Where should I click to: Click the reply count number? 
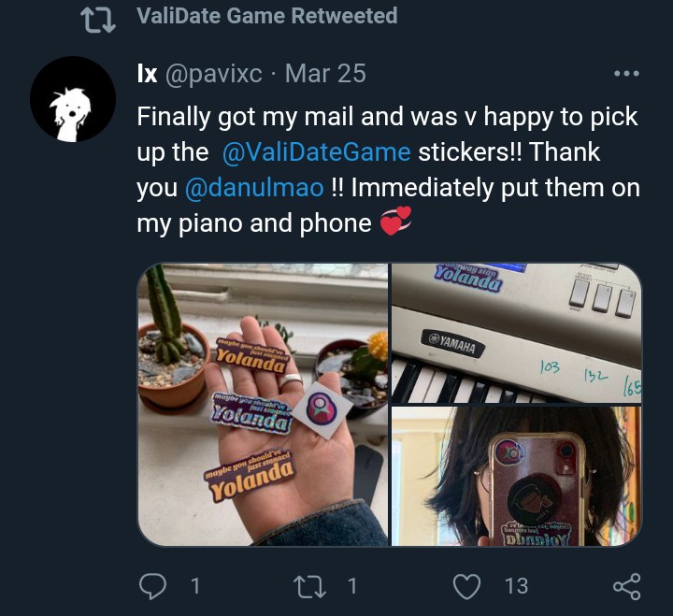(195, 586)
